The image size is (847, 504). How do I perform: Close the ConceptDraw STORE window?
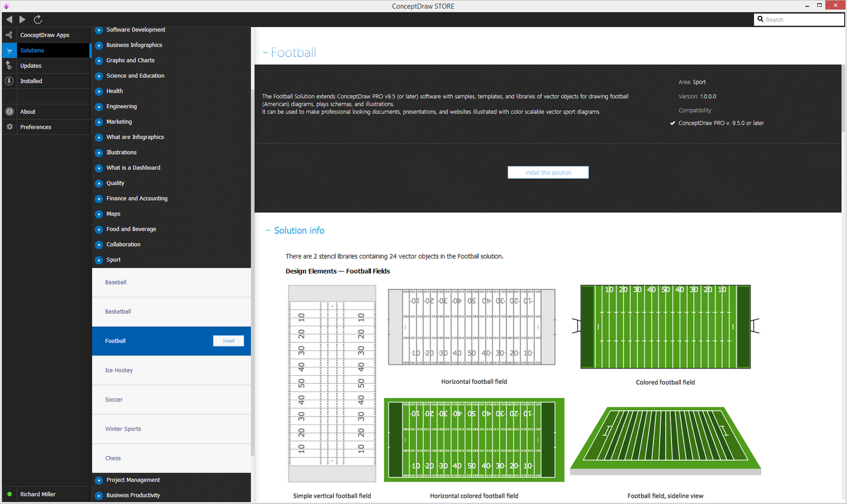835,5
